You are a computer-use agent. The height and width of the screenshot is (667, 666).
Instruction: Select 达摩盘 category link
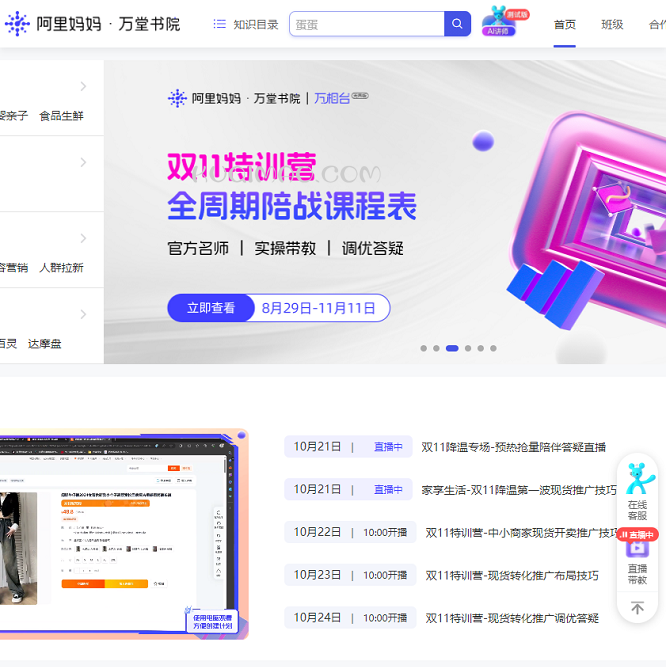click(x=45, y=344)
